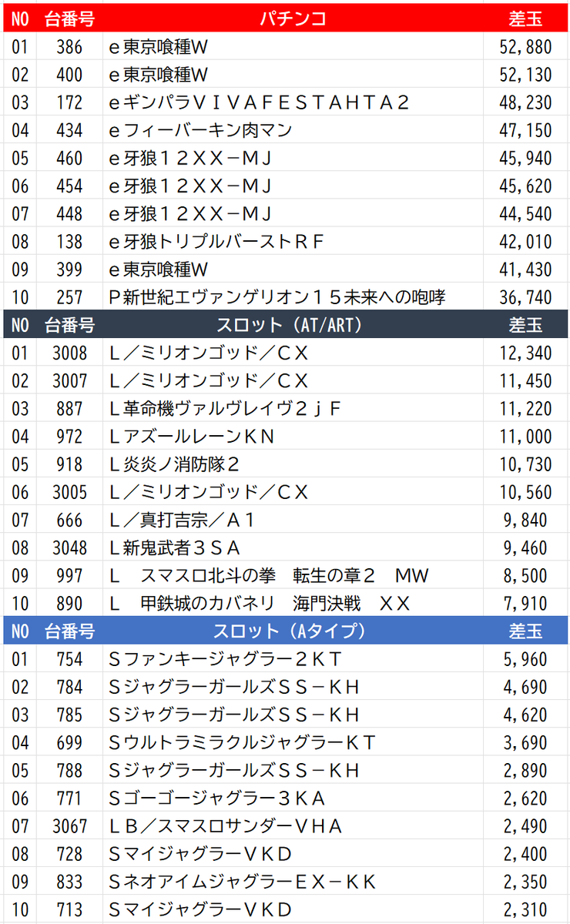
Task: Select the 差玉 header in the パチンコ section
Action: (x=526, y=18)
